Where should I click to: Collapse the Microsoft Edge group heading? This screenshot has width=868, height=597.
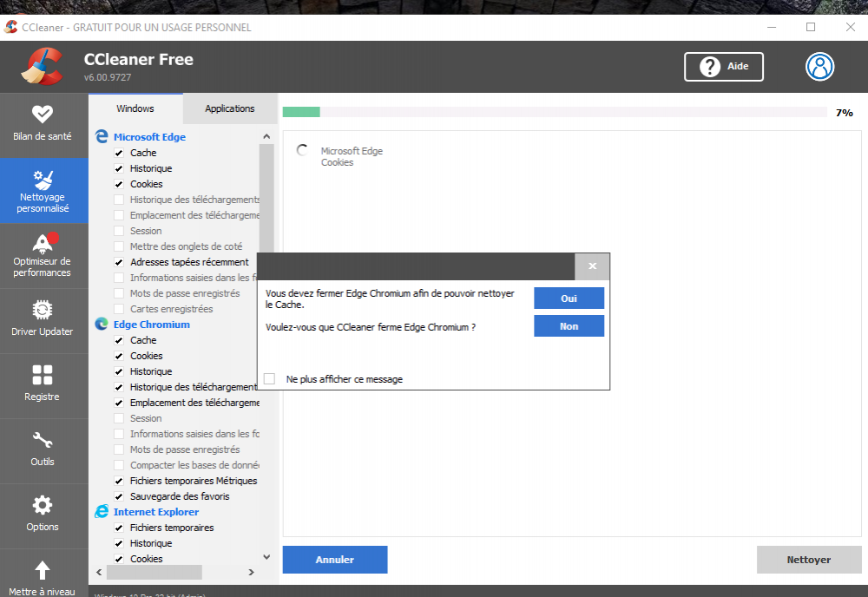[x=149, y=136]
